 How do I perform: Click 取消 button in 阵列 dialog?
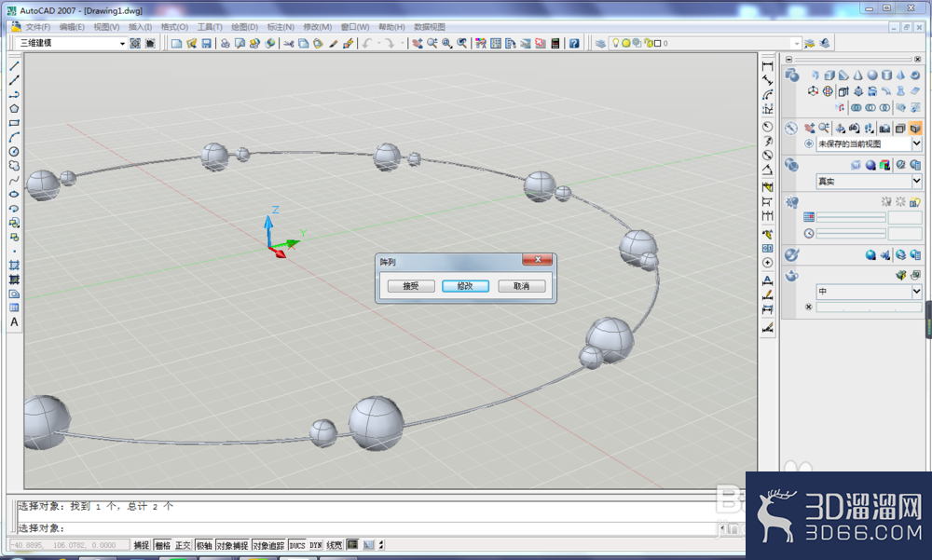[x=521, y=286]
